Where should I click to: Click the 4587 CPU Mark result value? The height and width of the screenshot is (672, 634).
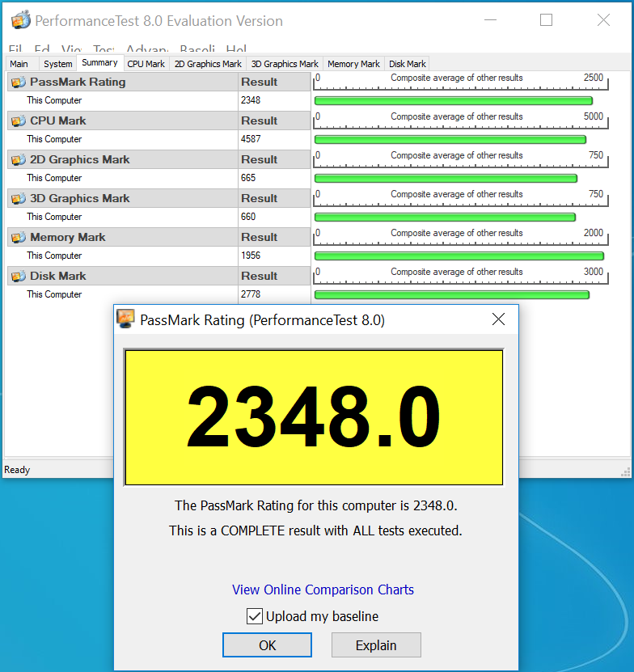[251, 139]
